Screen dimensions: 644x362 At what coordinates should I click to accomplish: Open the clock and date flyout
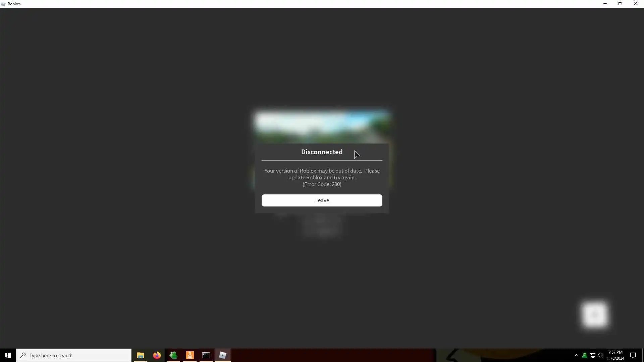[615, 355]
